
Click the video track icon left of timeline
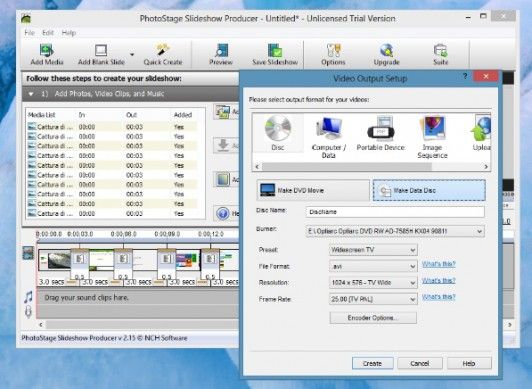28,253
